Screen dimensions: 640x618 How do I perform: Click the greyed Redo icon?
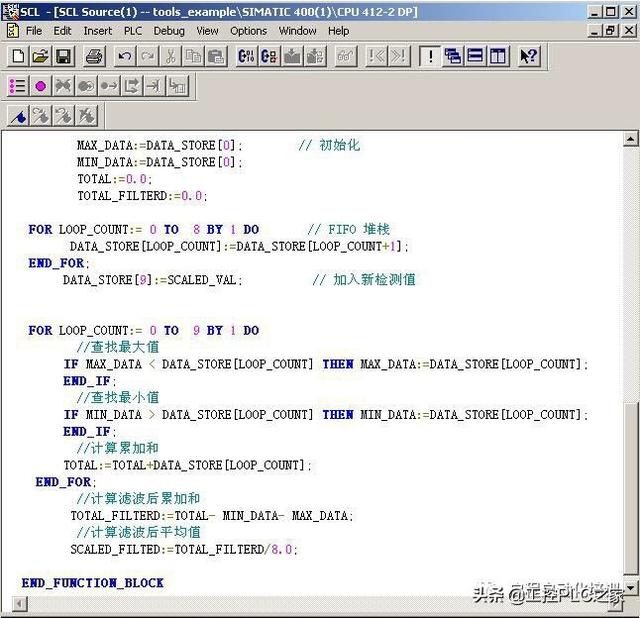pos(148,56)
